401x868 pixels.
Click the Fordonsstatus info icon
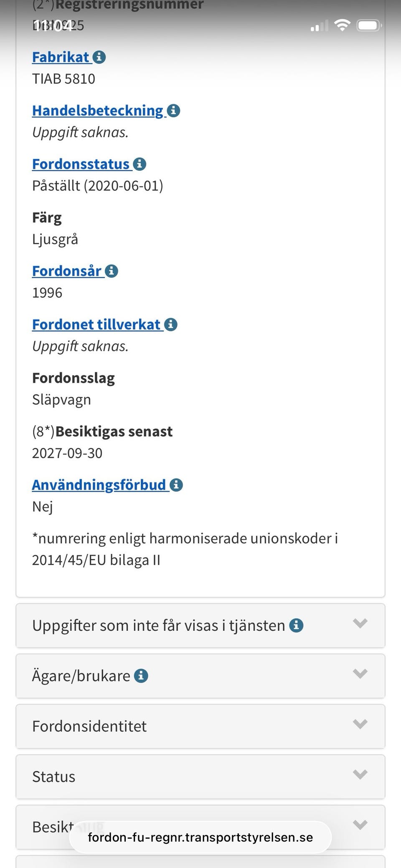(x=140, y=164)
